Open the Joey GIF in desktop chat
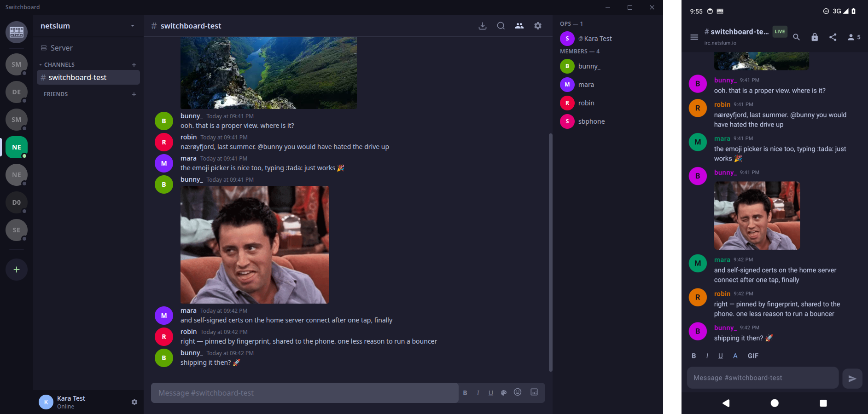Viewport: 868px width, 414px height. point(255,245)
